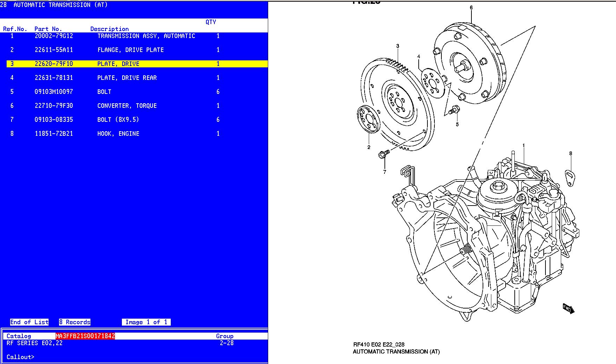Select the Flange, Drive Plate row
Viewport: 616px width, 364px height.
130,50
